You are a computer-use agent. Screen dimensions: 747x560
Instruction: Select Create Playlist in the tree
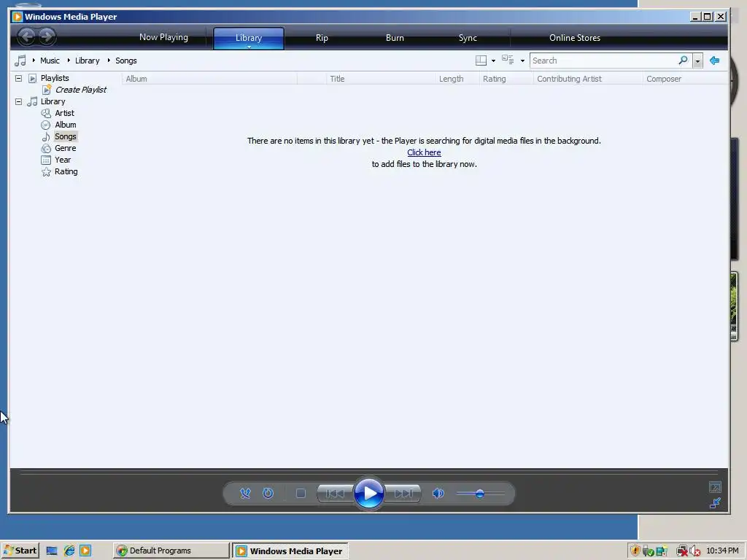point(80,90)
